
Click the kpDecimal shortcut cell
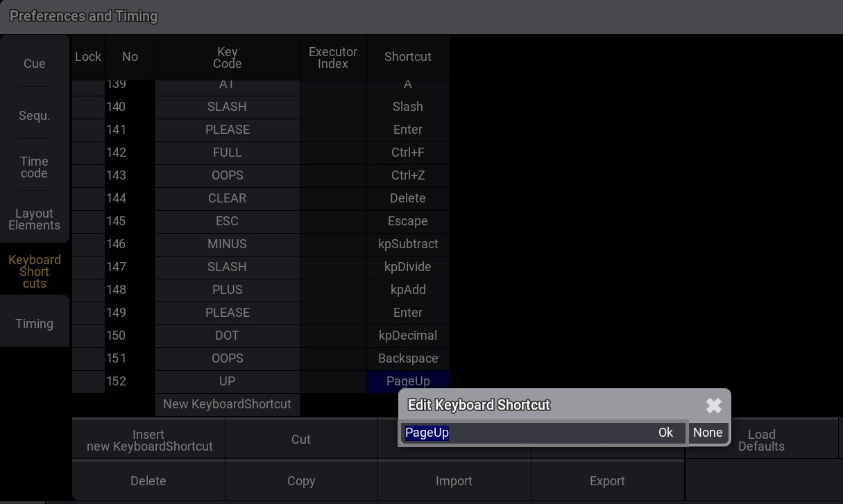408,336
